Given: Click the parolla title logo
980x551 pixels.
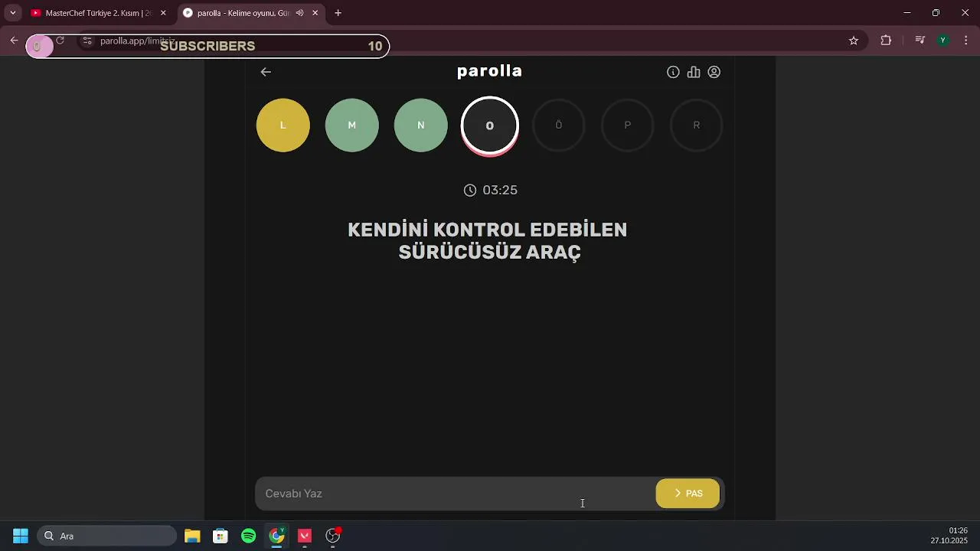Looking at the screenshot, I should click(x=489, y=71).
